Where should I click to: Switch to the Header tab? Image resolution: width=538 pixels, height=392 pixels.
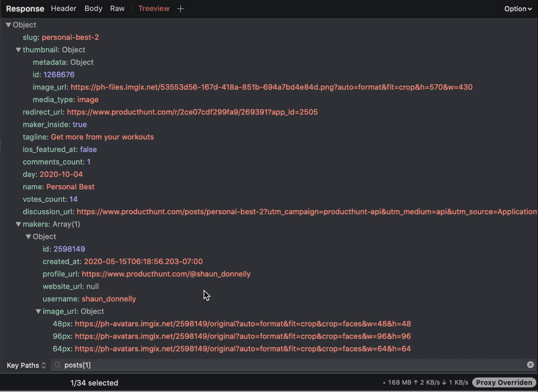pyautogui.click(x=64, y=9)
